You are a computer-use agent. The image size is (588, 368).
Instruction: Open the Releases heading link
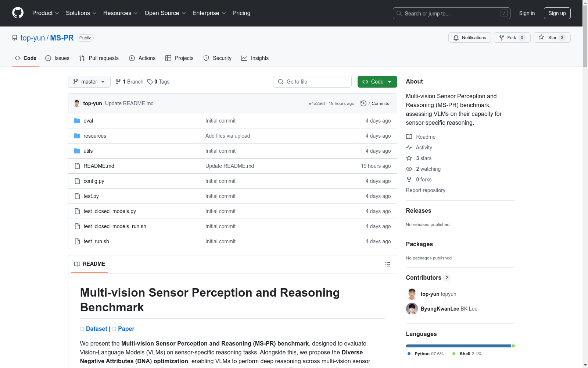click(x=419, y=211)
